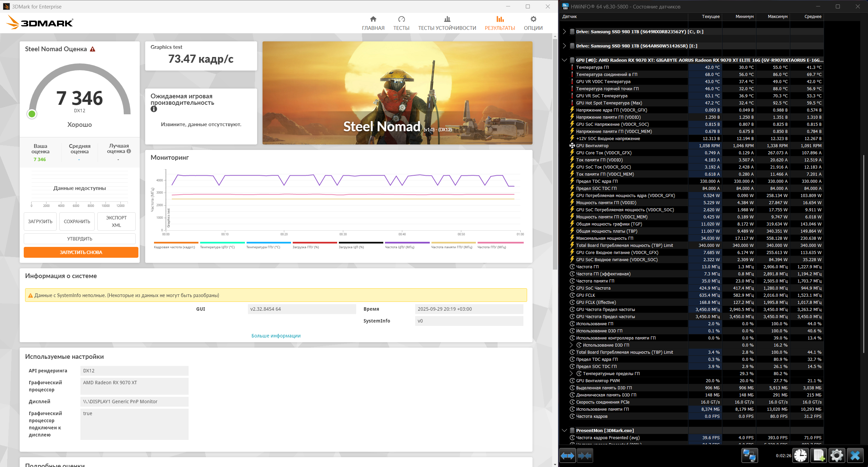
Task: Click the lightning icon beside +12V SOC Входное напряжение
Action: coord(572,139)
